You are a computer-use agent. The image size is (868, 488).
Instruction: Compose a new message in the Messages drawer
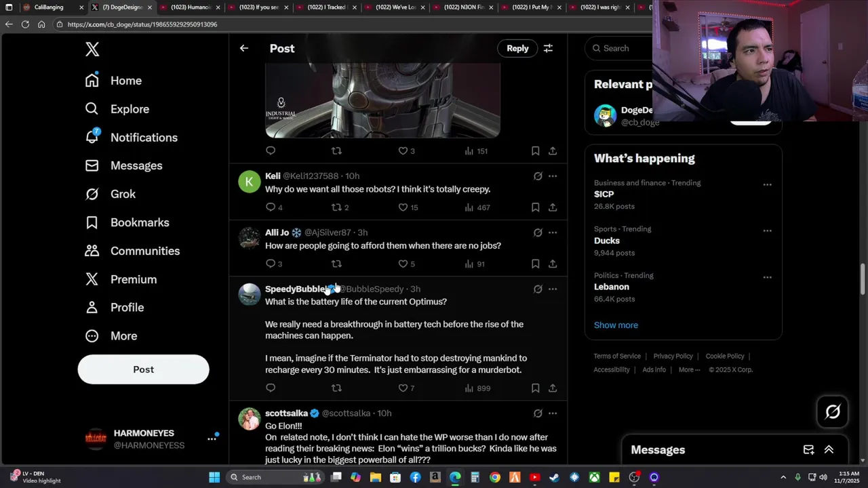808,450
